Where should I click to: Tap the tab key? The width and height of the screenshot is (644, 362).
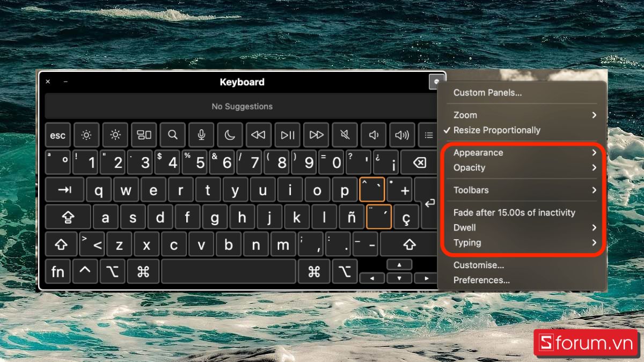point(64,190)
